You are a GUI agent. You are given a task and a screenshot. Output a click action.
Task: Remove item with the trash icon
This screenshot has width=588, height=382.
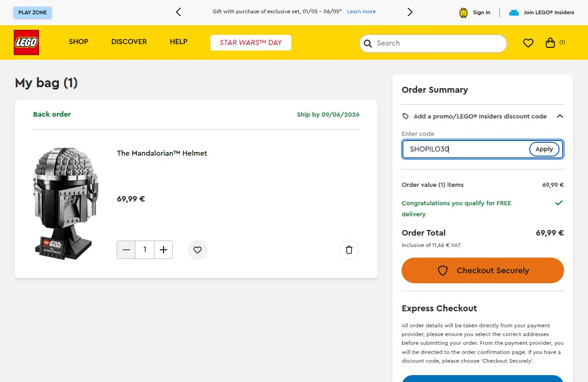pyautogui.click(x=349, y=250)
